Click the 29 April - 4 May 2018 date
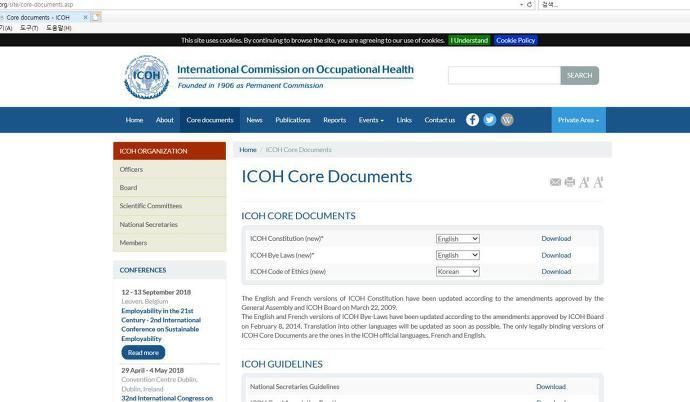Image resolution: width=690 pixels, height=402 pixels. (153, 370)
